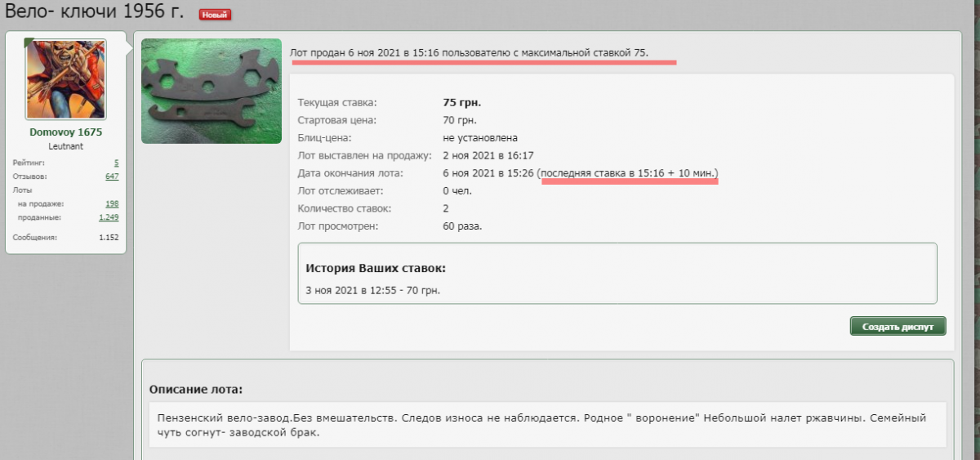Click the lot title Вело- ключи 1956 г.
Viewport: 980px width, 460px height.
pos(95,12)
